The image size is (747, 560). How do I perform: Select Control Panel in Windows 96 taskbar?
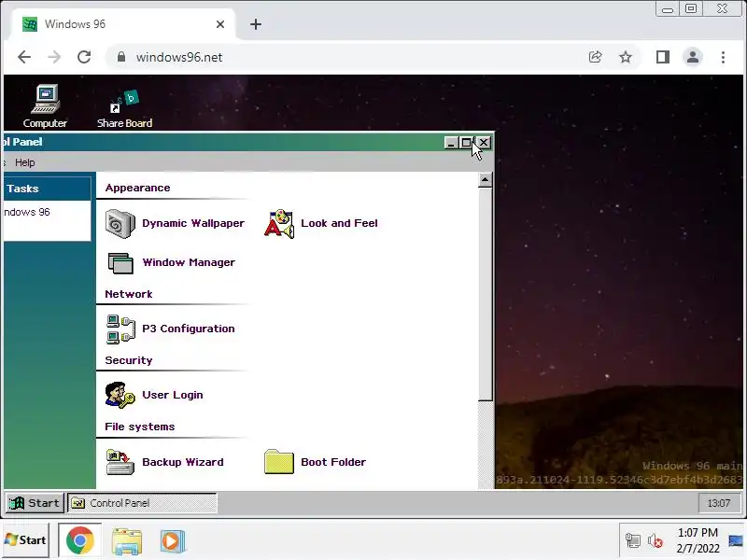click(x=142, y=503)
